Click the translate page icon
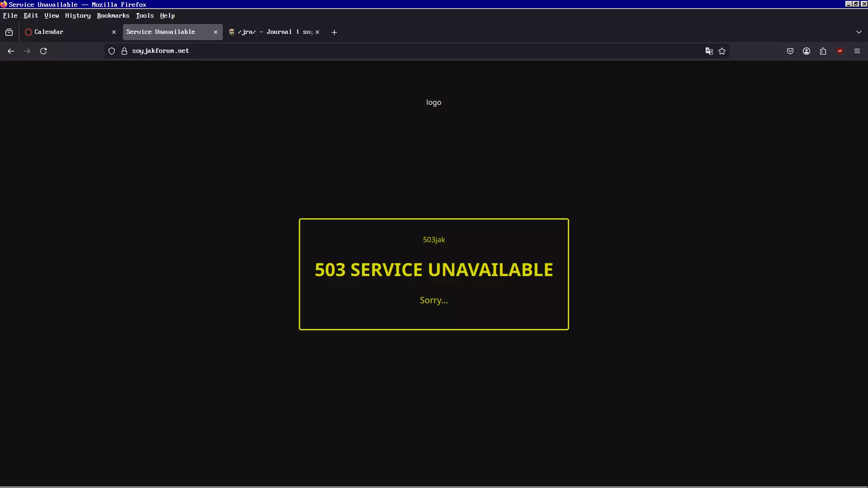The image size is (868, 488). point(709,51)
